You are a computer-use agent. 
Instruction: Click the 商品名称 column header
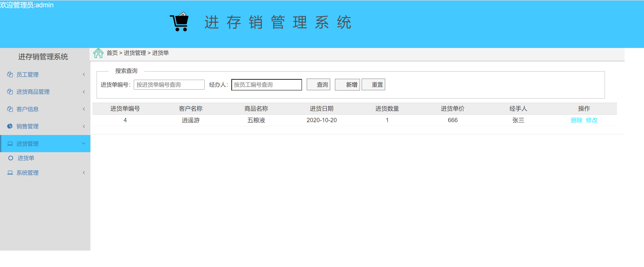[256, 109]
